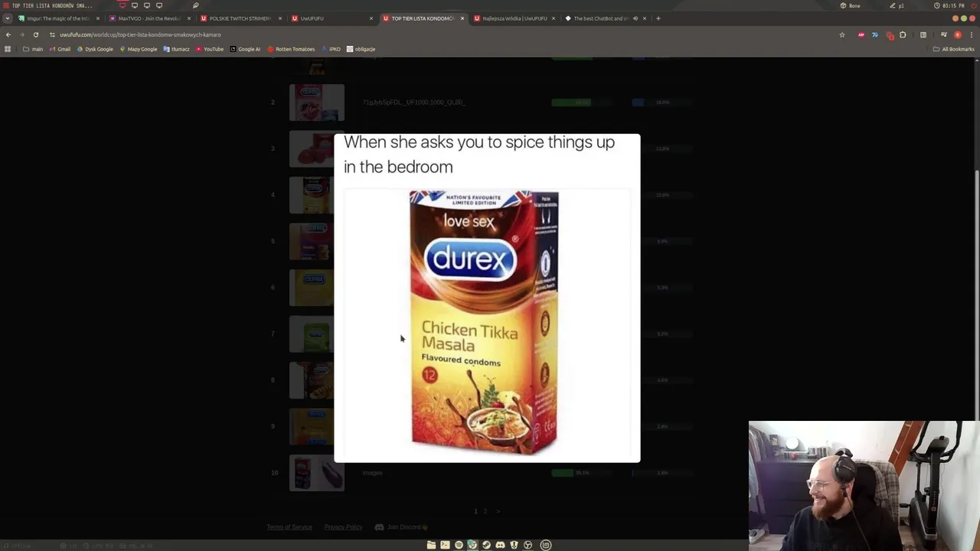This screenshot has width=980, height=551.
Task: Launch Terminal from the taskbar
Action: click(445, 545)
